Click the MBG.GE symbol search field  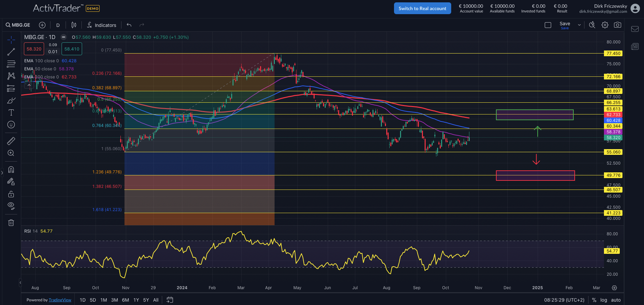[18, 25]
